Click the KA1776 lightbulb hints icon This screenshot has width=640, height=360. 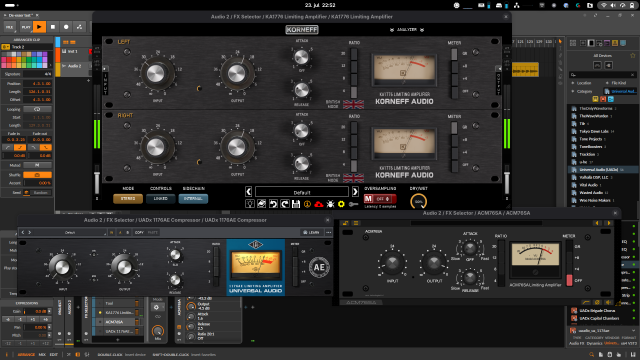tap(250, 204)
